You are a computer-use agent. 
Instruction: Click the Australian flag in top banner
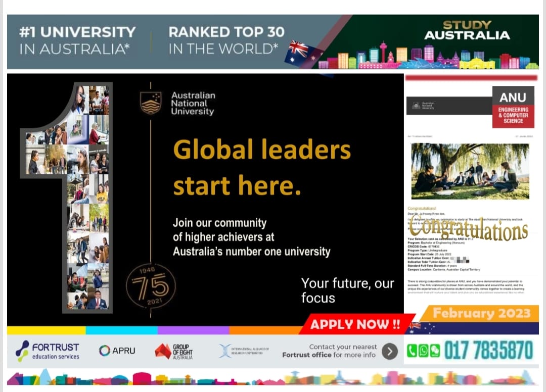tap(303, 54)
